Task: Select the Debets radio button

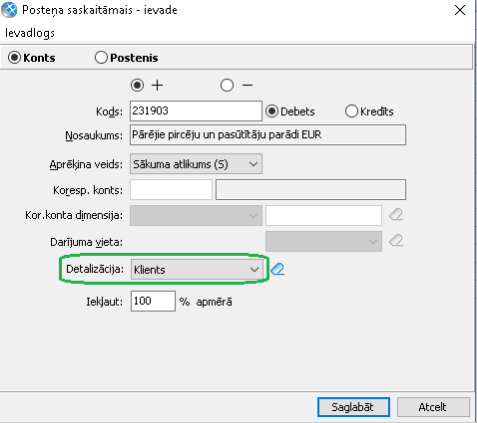Action: coord(272,111)
